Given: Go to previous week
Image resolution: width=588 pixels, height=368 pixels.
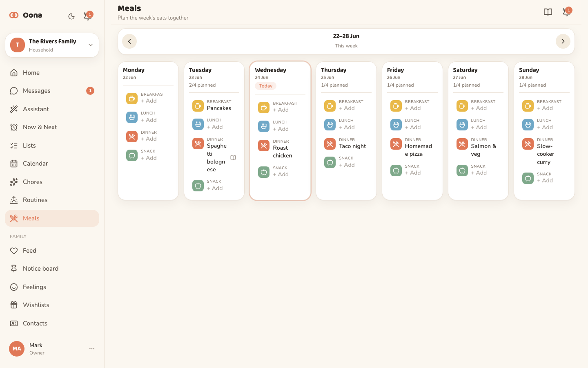Looking at the screenshot, I should point(129,41).
